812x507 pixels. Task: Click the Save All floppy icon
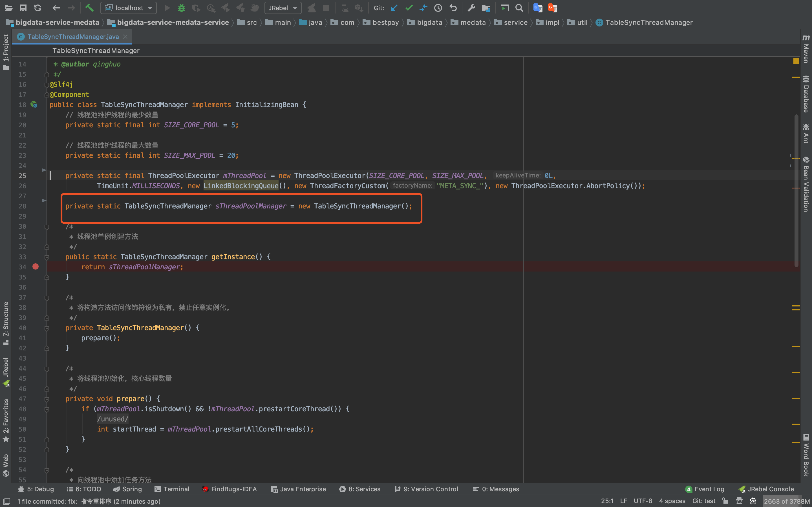point(23,8)
